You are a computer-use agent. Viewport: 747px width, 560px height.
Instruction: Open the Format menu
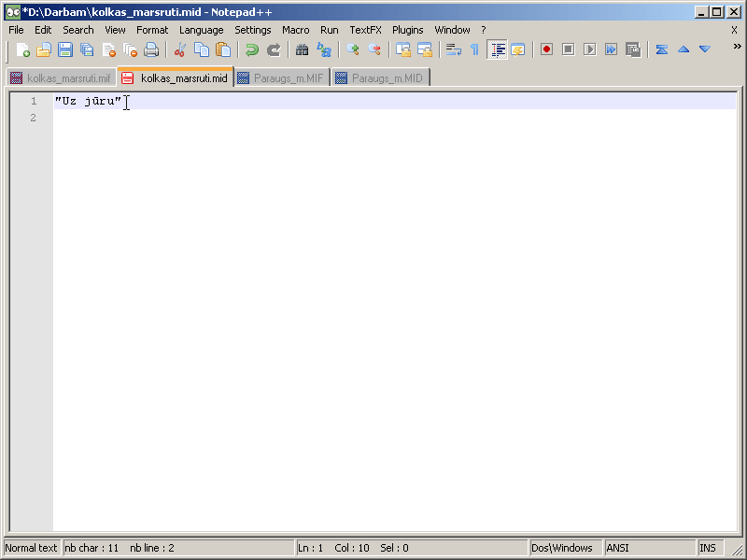152,30
